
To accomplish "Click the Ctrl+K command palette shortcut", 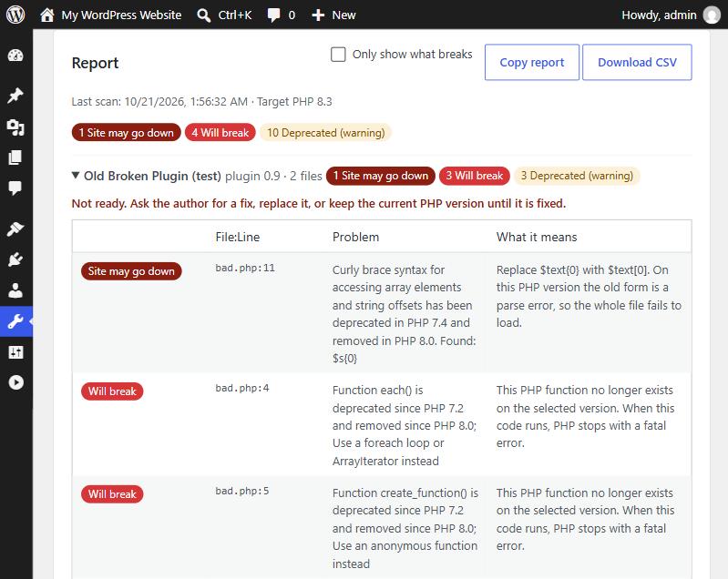I will click(235, 15).
